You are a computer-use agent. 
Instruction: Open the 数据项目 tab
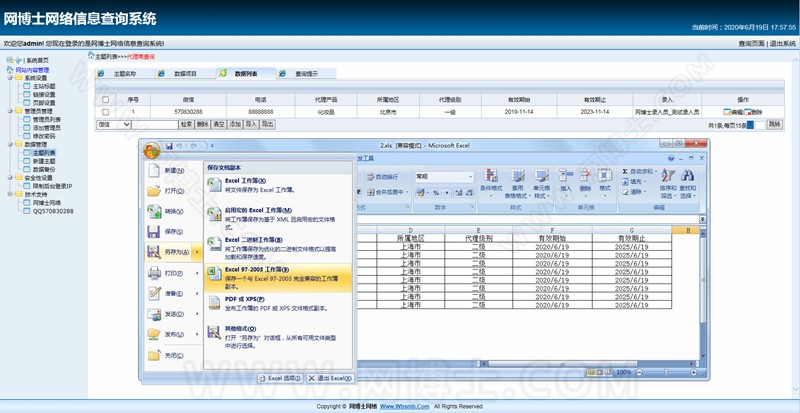[x=185, y=74]
